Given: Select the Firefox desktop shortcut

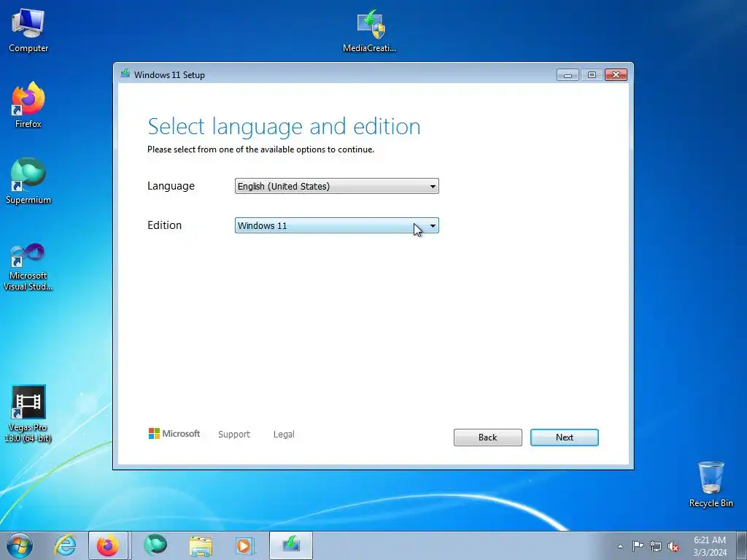Looking at the screenshot, I should pos(28,105).
